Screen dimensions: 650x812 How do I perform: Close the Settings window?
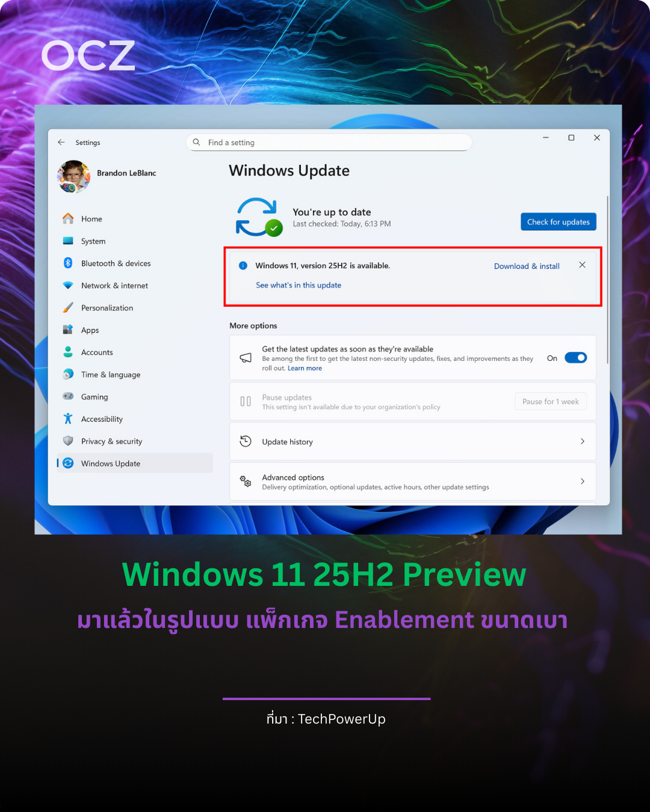[597, 138]
